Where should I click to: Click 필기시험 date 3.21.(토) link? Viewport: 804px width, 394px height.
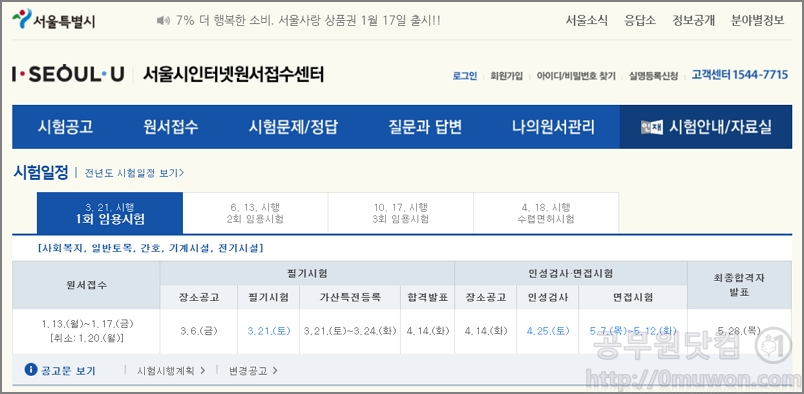click(269, 331)
